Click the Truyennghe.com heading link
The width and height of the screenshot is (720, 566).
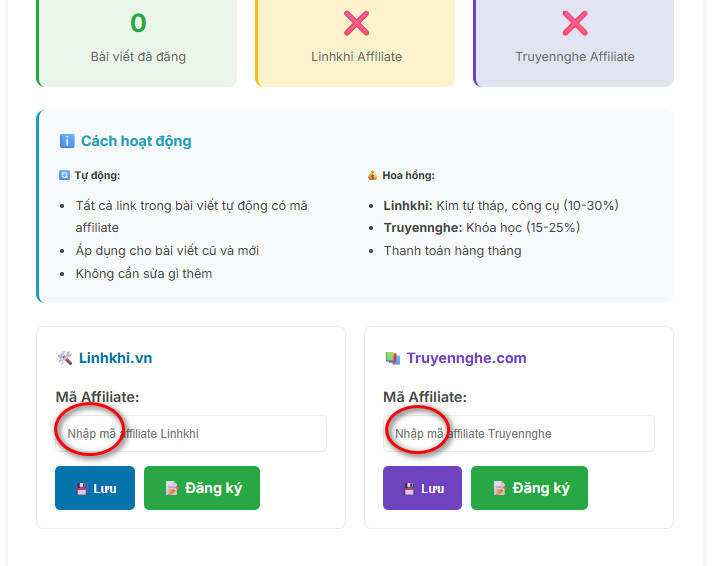tap(467, 358)
